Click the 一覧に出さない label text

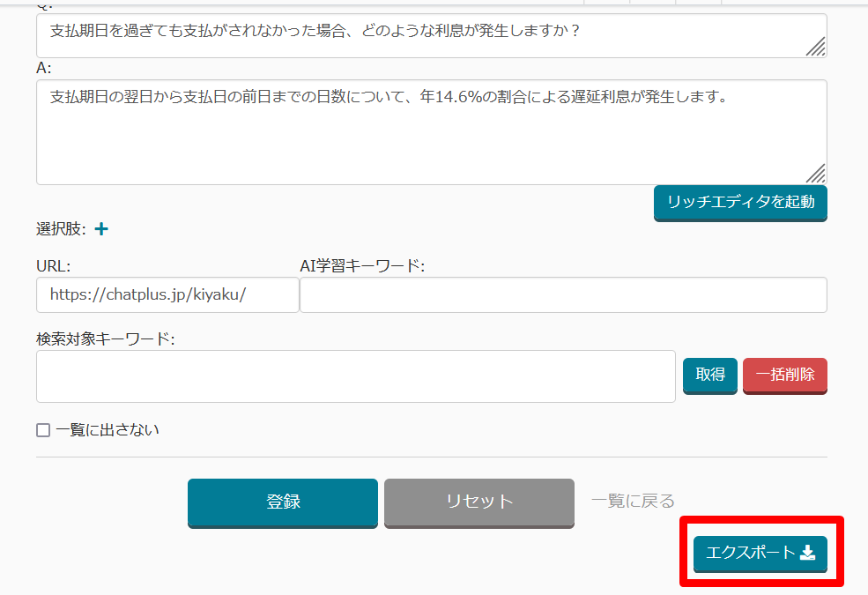point(108,430)
